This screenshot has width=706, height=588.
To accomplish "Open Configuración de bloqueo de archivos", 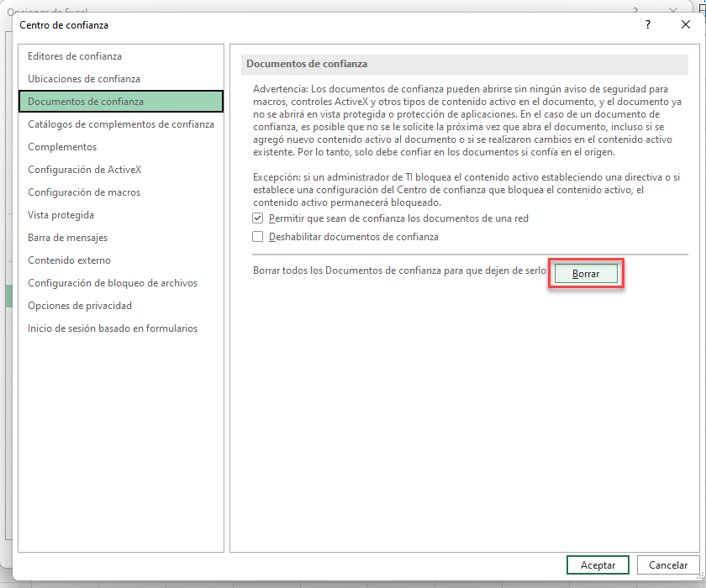I will click(121, 283).
